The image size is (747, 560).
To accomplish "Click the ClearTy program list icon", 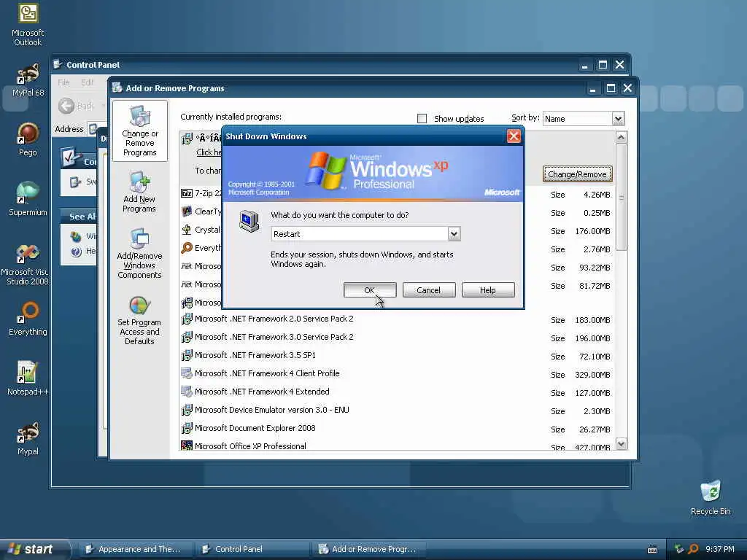I will [x=186, y=211].
